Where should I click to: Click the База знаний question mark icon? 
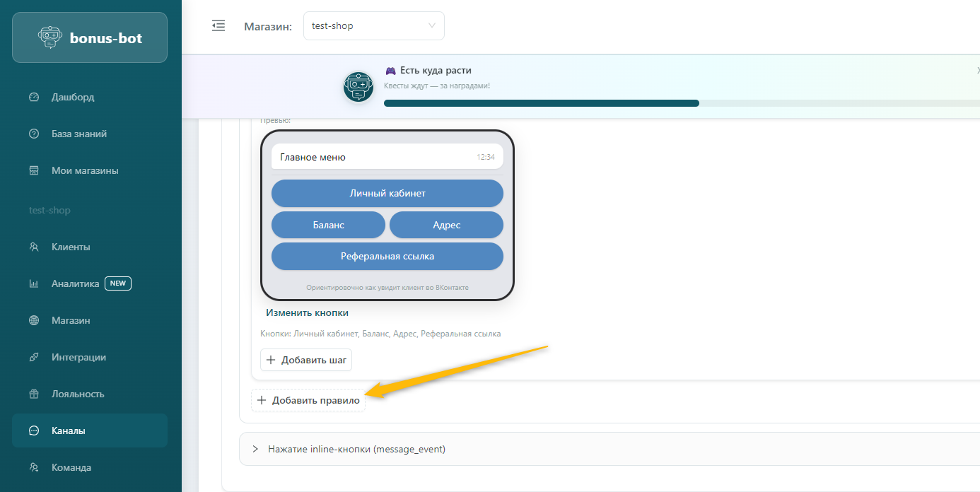[x=34, y=134]
